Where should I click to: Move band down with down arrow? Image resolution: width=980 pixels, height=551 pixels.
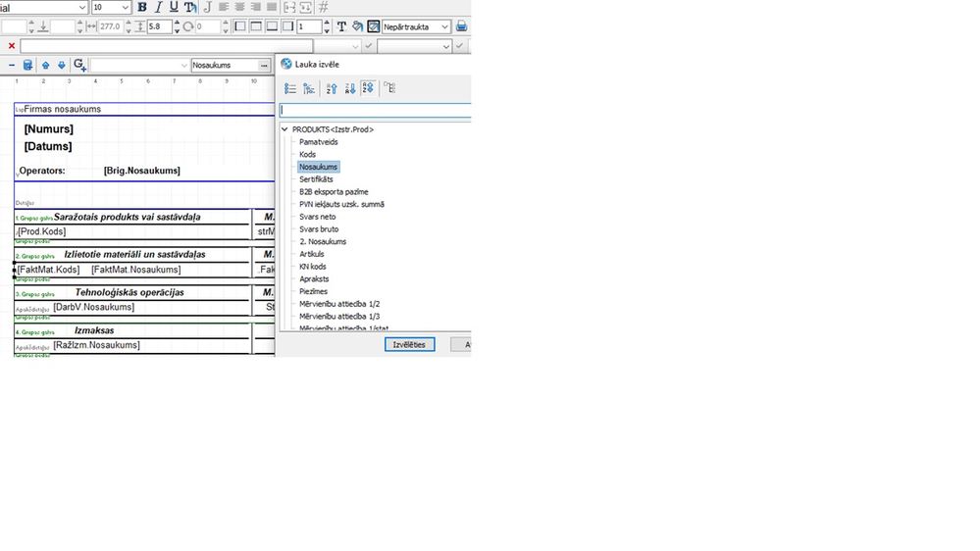[61, 65]
